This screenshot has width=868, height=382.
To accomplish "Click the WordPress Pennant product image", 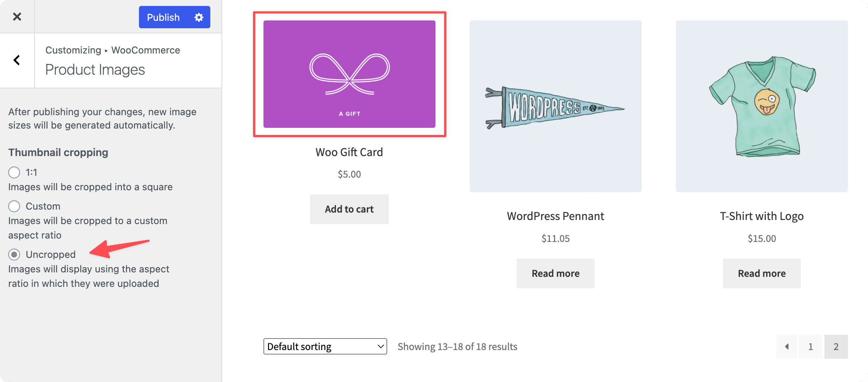I will (555, 106).
